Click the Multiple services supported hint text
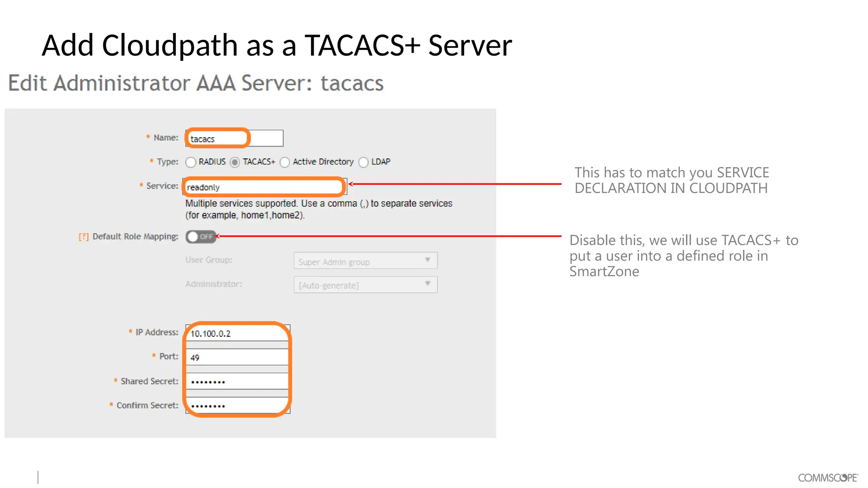This screenshot has width=868, height=488. tap(319, 209)
